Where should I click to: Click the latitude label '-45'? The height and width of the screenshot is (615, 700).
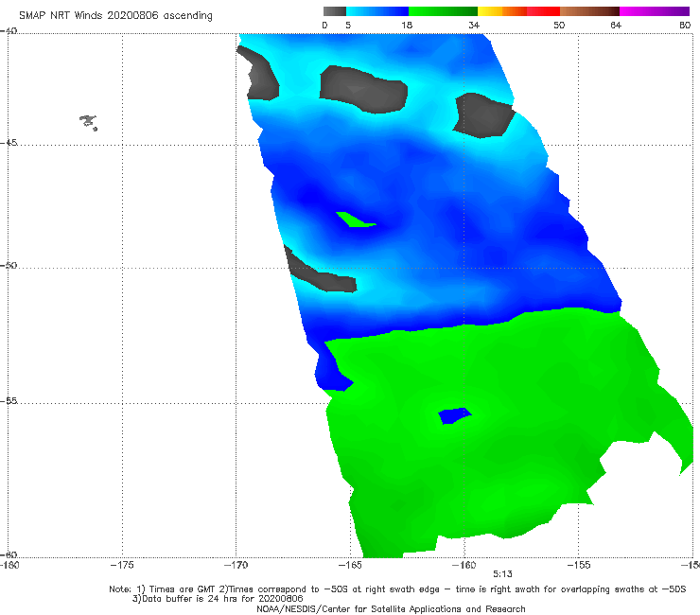(9, 143)
